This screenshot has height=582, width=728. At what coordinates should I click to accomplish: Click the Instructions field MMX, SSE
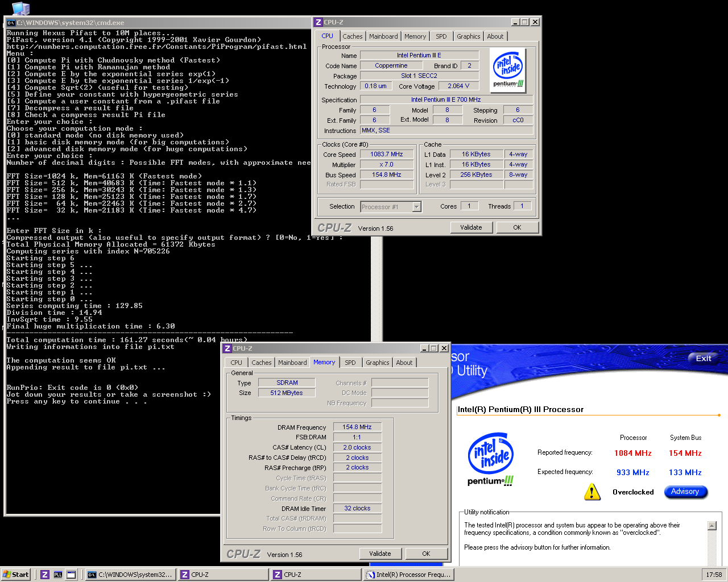[x=446, y=131]
